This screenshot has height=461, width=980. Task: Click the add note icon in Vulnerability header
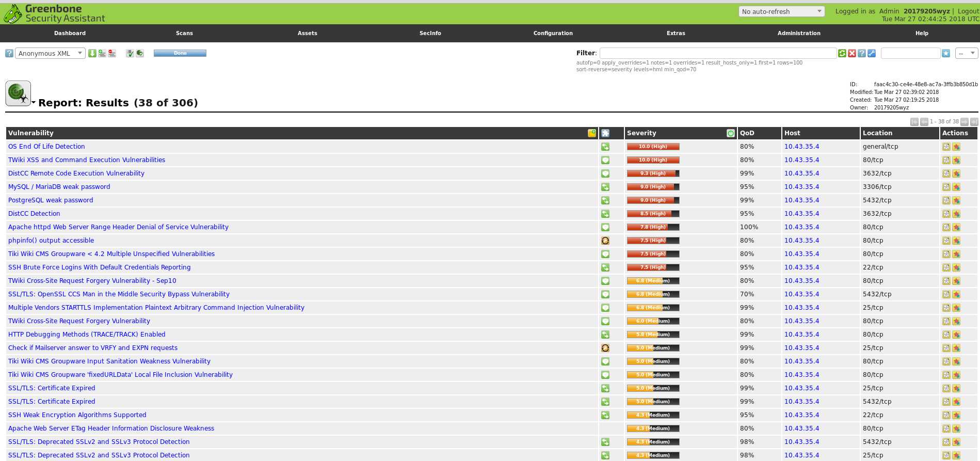tap(592, 133)
